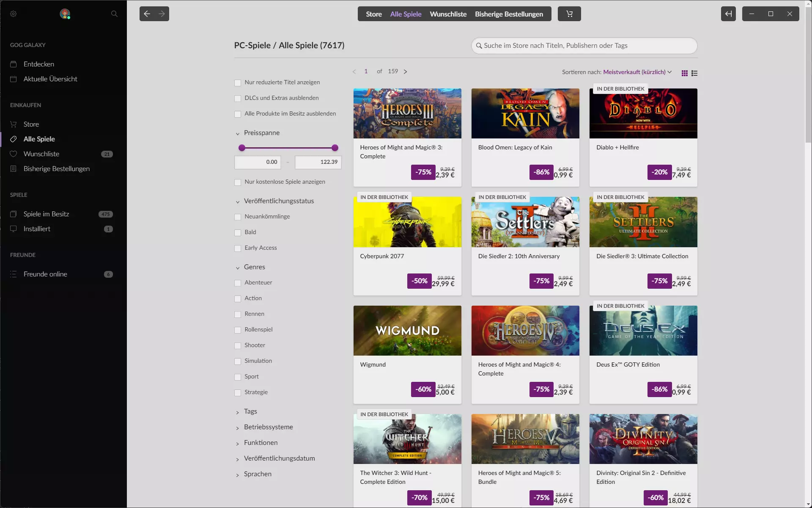Select the Abenteuer genre checkbox

[x=238, y=283]
